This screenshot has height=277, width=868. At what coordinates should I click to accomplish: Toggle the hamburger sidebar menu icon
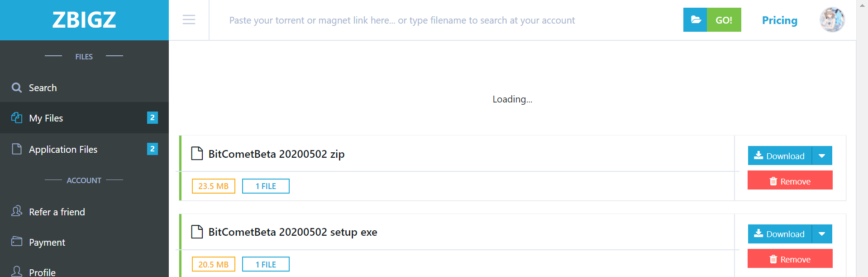[x=189, y=20]
